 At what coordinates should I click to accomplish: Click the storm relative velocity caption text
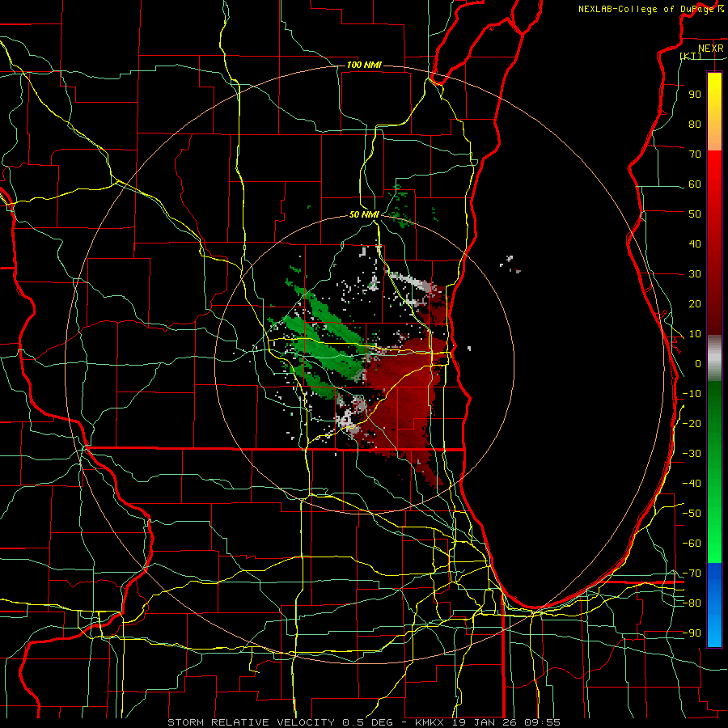[x=364, y=722]
